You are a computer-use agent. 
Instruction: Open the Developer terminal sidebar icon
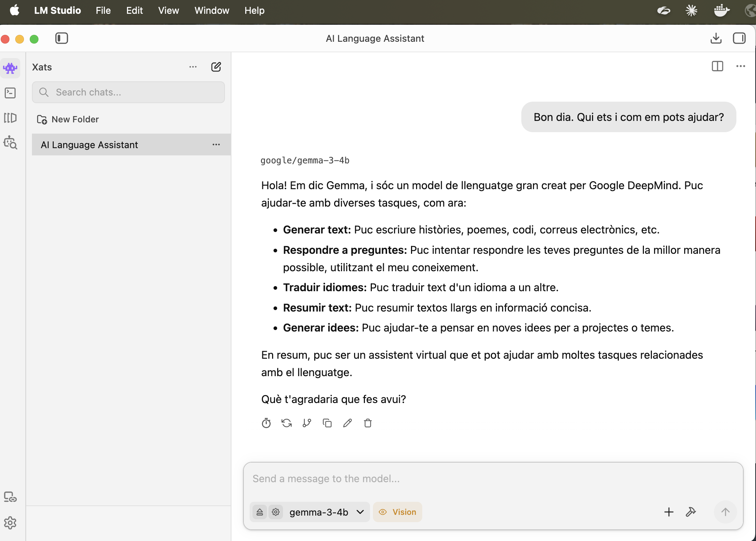(10, 93)
